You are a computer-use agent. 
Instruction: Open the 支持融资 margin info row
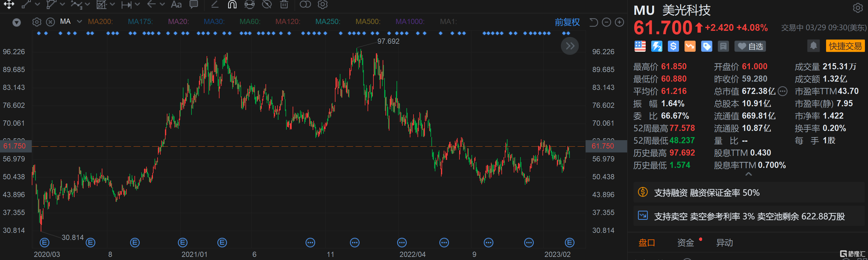point(749,193)
